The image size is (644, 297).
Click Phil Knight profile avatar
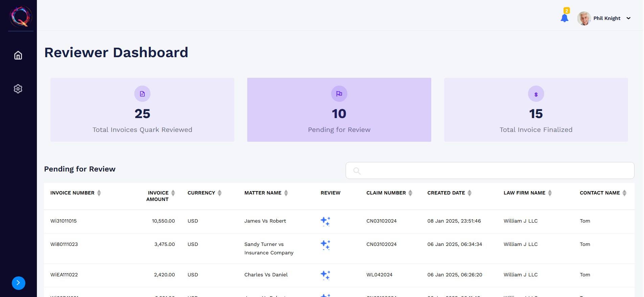click(x=584, y=18)
